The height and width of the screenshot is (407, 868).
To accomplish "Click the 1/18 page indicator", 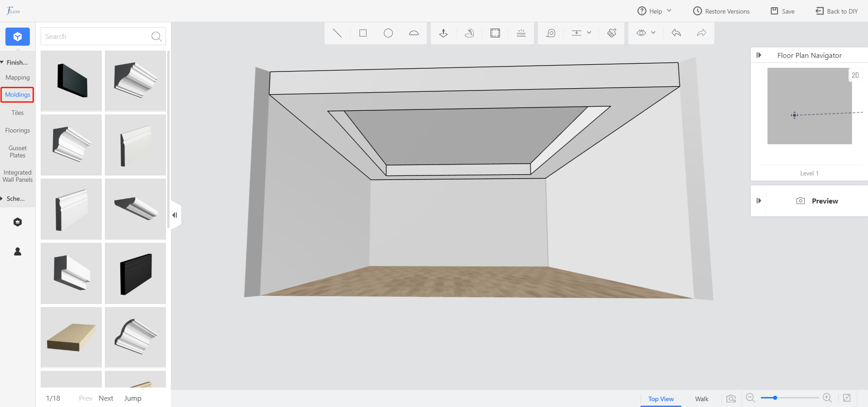I will pyautogui.click(x=53, y=398).
